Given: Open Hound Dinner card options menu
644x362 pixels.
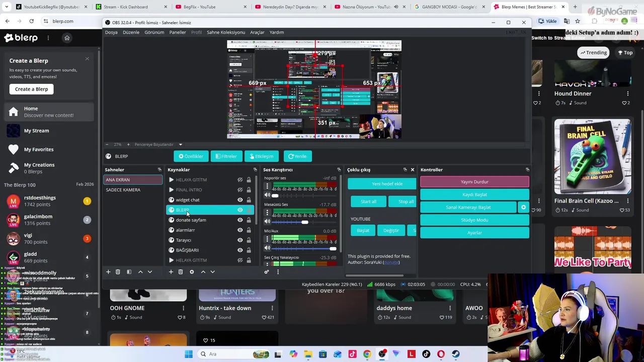Looking at the screenshot, I should [x=627, y=94].
